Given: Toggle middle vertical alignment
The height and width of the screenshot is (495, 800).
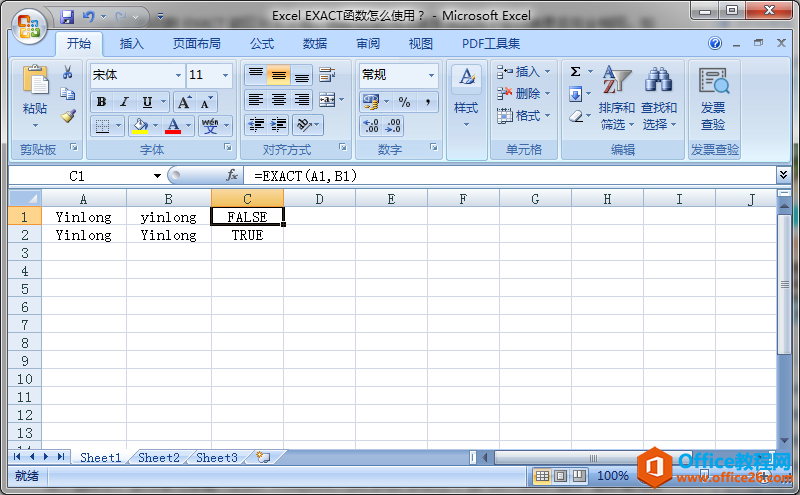Looking at the screenshot, I should (279, 75).
